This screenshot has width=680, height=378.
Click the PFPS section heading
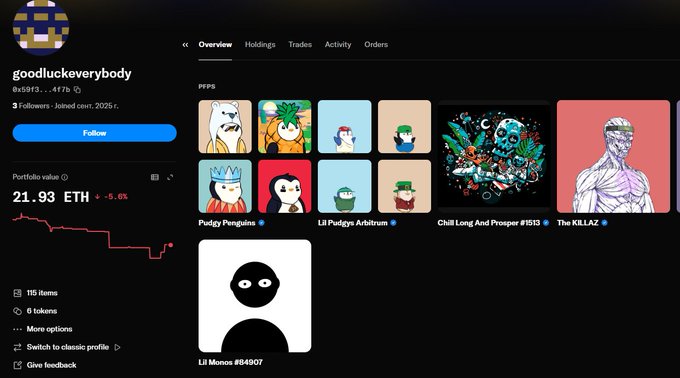(207, 87)
